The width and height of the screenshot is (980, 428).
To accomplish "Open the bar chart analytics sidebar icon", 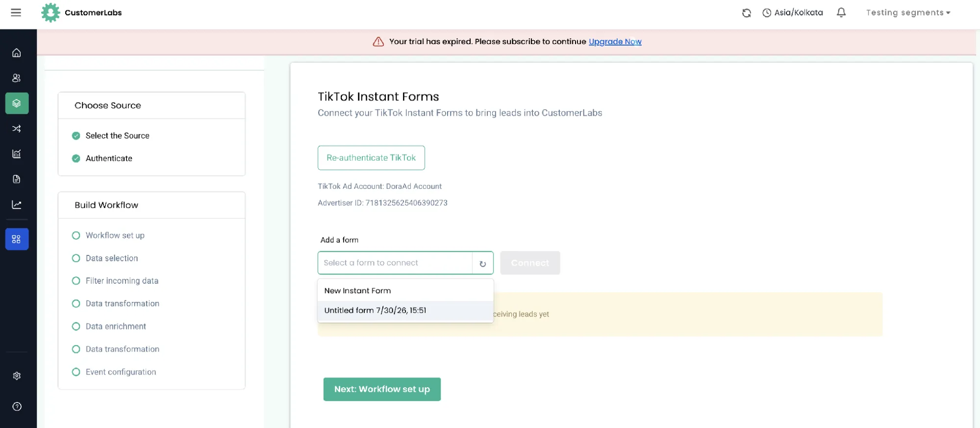I will pos(17,154).
